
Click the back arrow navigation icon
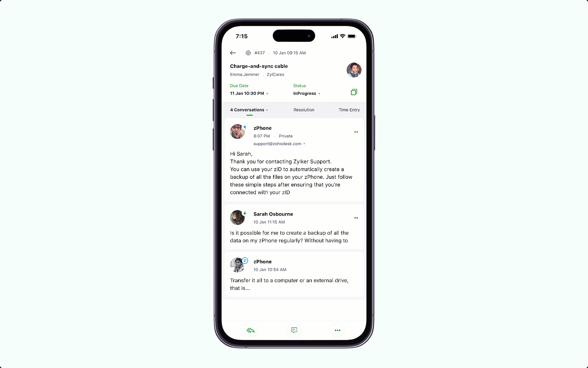(x=233, y=52)
